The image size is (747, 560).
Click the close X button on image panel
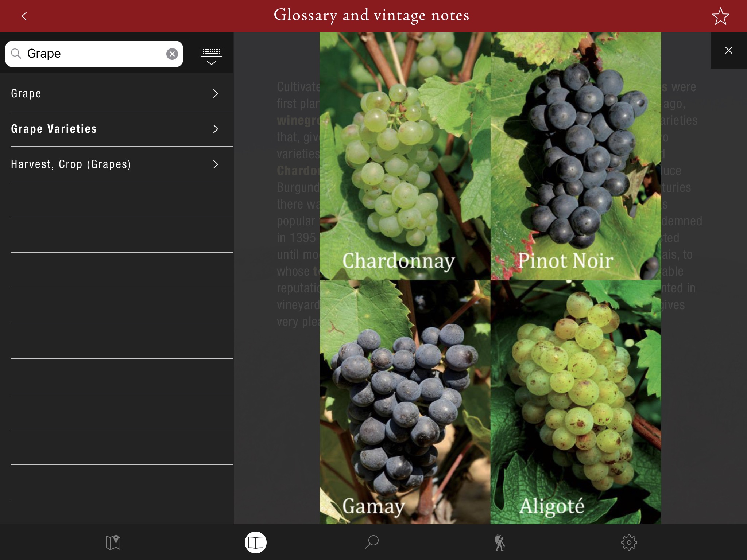click(x=729, y=50)
